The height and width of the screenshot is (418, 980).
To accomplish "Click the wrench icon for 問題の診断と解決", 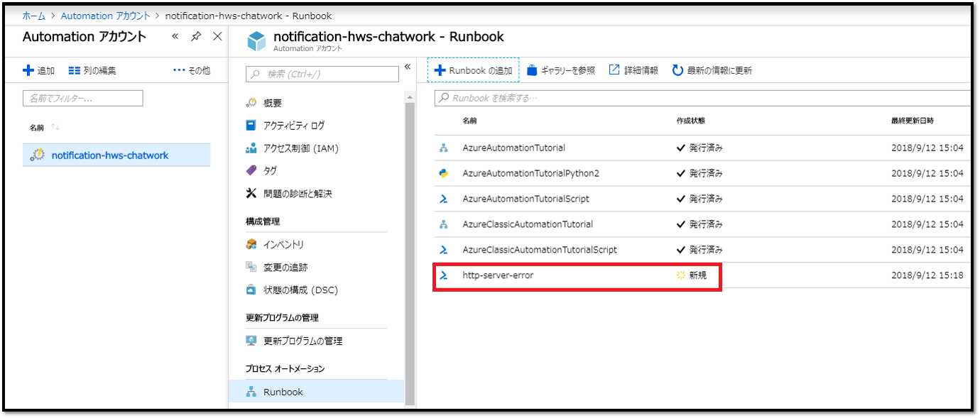I will point(251,194).
